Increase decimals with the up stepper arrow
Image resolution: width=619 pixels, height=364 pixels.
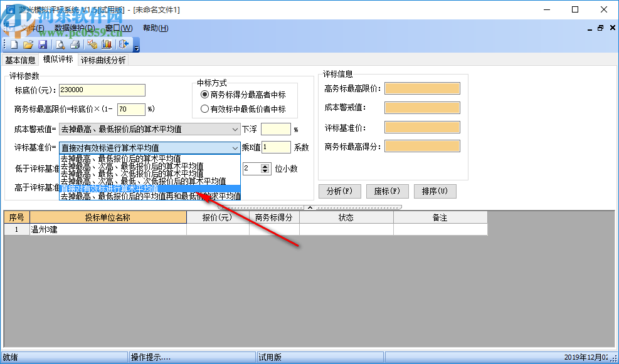pyautogui.click(x=265, y=165)
